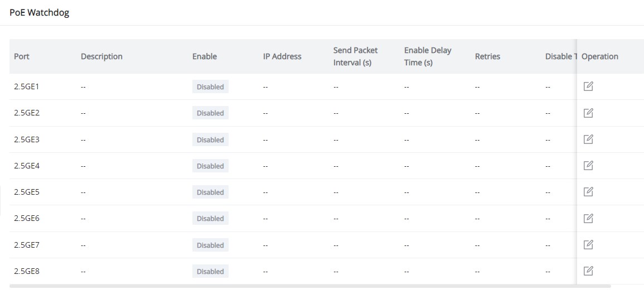Select the Disabled label in 2.5GE8 row
The height and width of the screenshot is (299, 644).
click(x=210, y=272)
